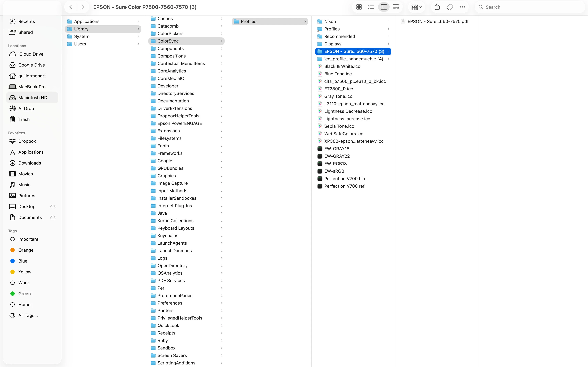
Task: Switch to list view
Action: coord(371,7)
